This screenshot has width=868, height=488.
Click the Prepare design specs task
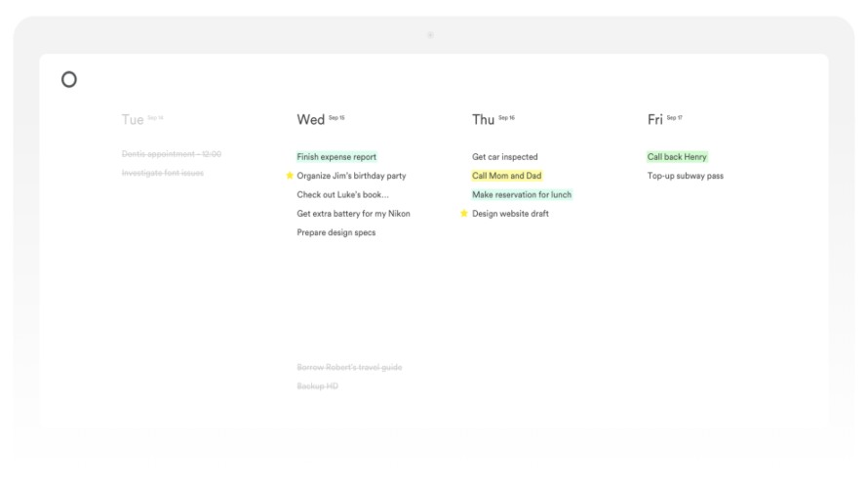tap(335, 233)
